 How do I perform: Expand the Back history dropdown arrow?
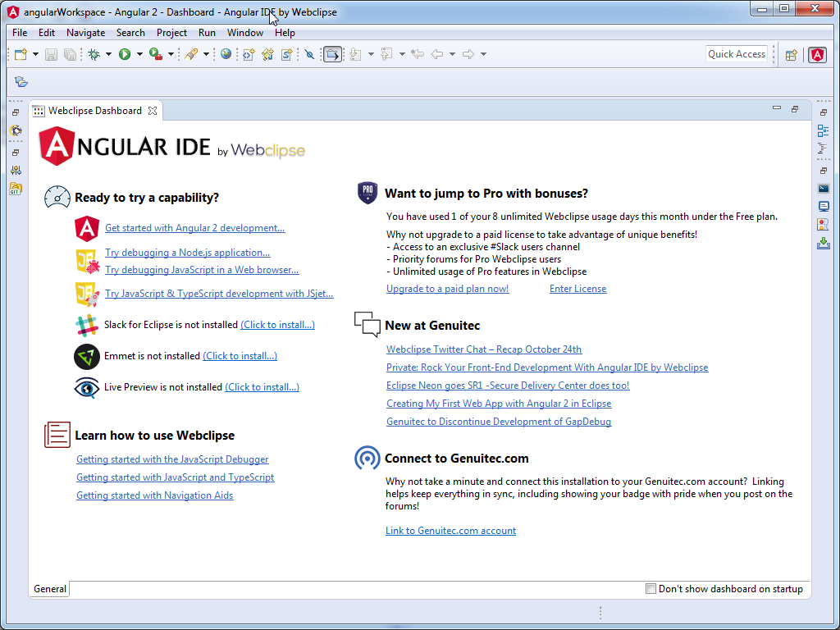(x=452, y=54)
